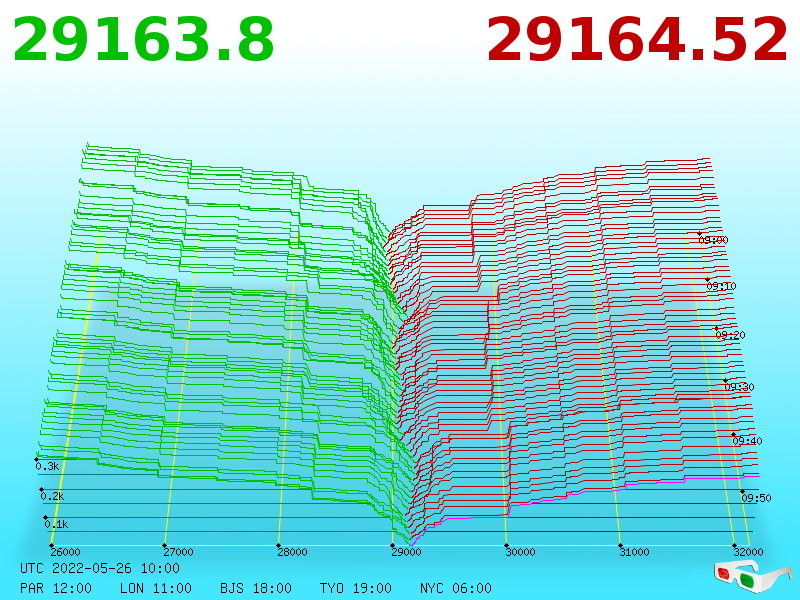
Task: Select the 28000 price axis label
Action: pos(292,552)
